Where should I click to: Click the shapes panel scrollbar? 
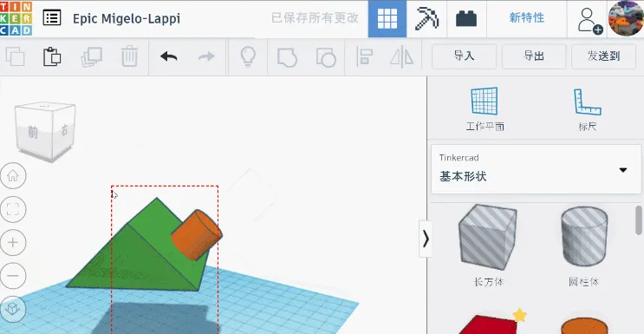(x=639, y=219)
